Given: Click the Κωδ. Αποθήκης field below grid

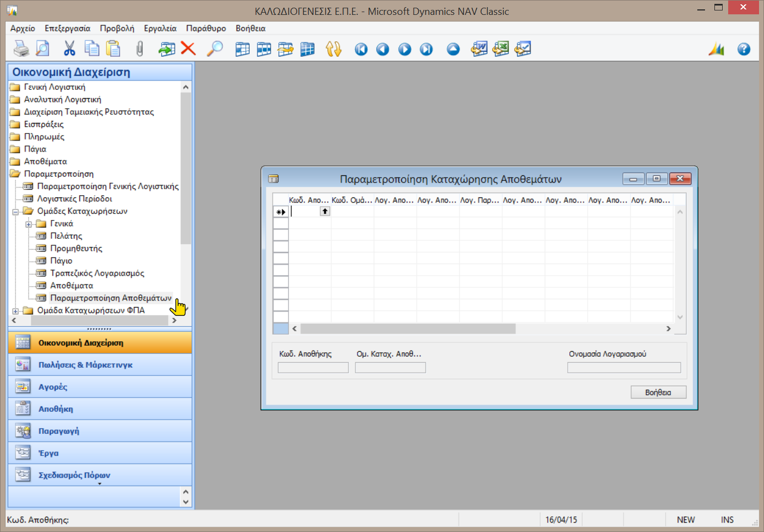Looking at the screenshot, I should pyautogui.click(x=313, y=368).
